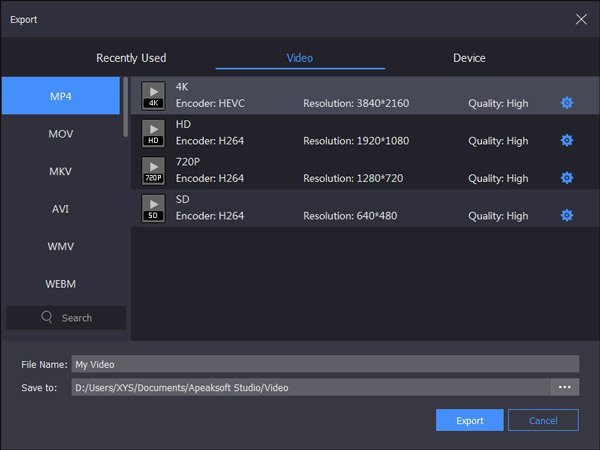Screen dimensions: 600x450
Task: Click the format Search box
Action: [x=67, y=318]
